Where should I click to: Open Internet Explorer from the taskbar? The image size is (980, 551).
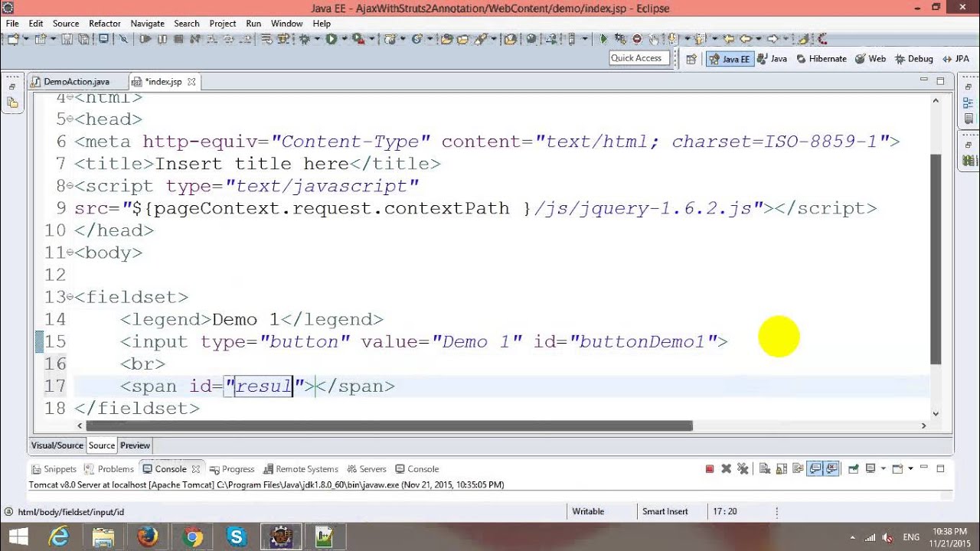[x=59, y=536]
